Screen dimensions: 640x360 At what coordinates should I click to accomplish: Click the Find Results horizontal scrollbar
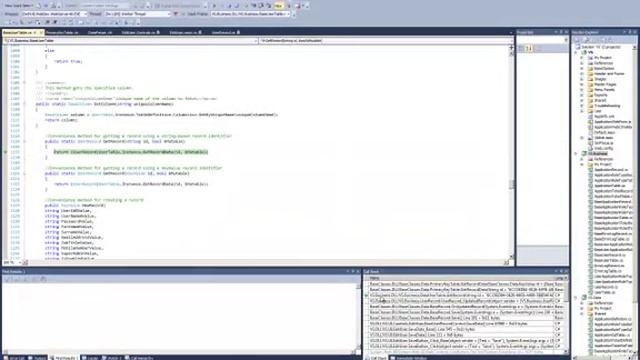tap(179, 352)
